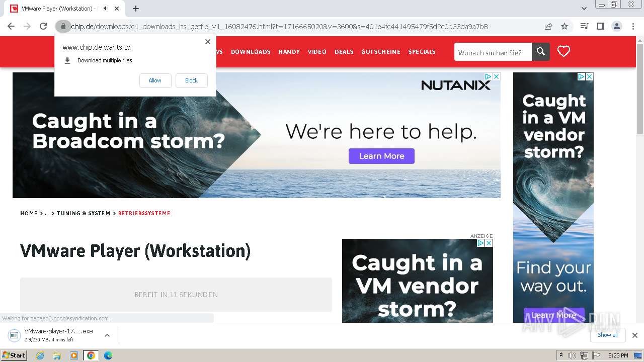
Task: Close the downloads bar
Action: tap(635, 335)
